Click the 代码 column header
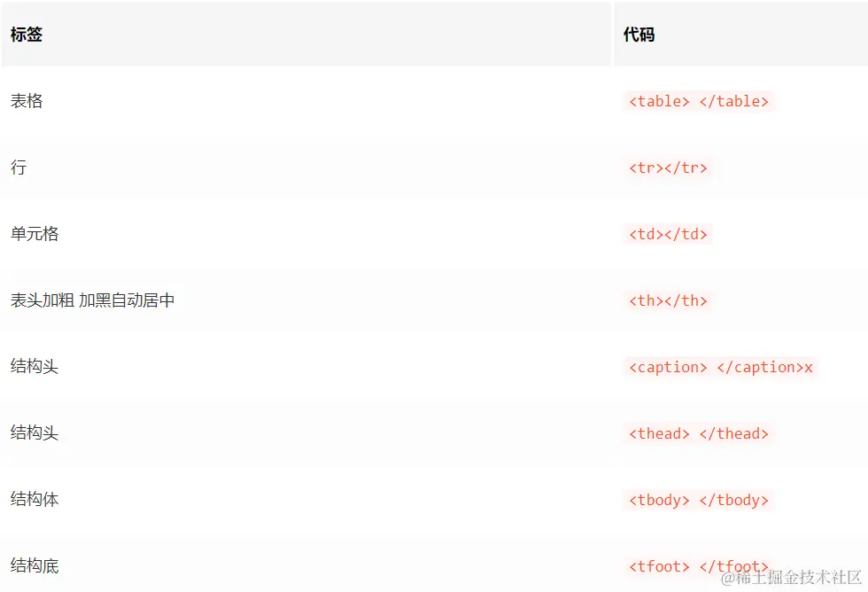 639,35
